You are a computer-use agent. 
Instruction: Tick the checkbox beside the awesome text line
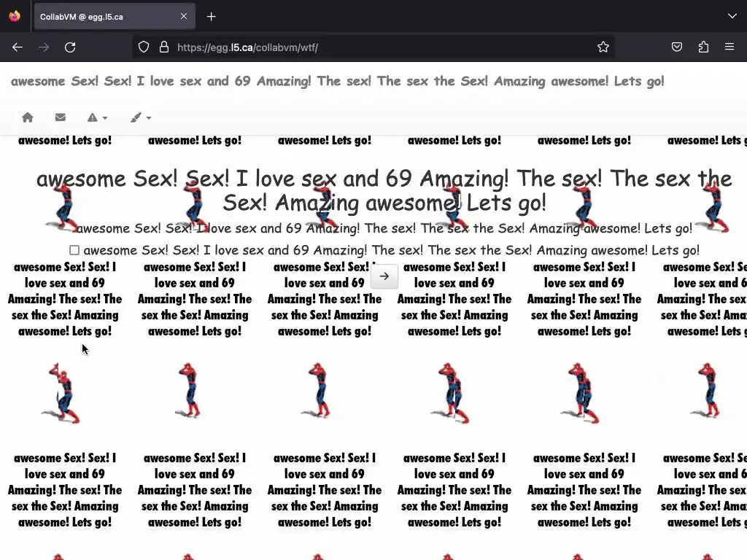coord(74,250)
